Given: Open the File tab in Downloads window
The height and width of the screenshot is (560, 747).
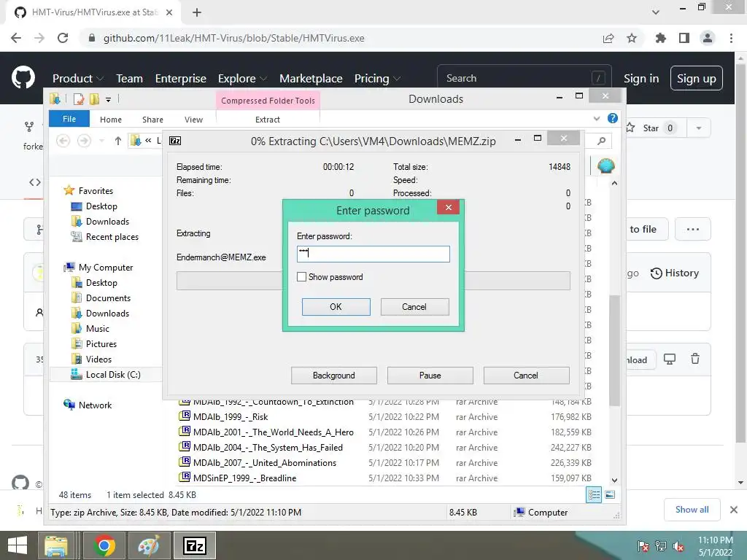Looking at the screenshot, I should 69,119.
